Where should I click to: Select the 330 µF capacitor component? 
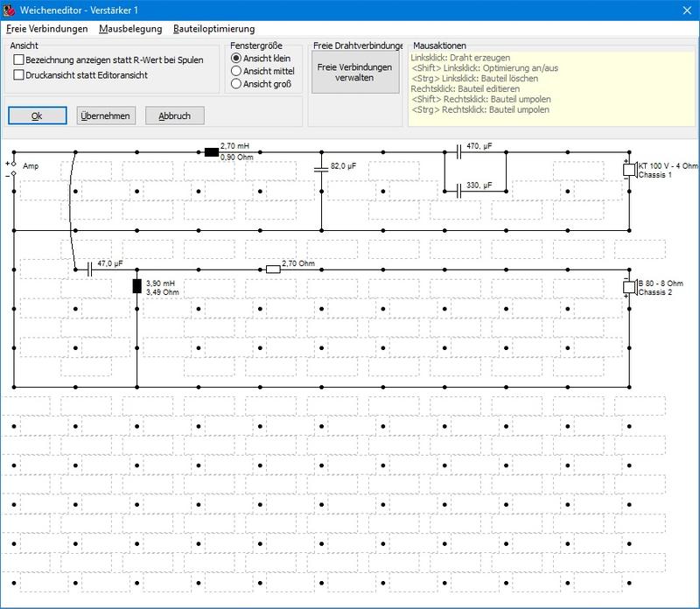pyautogui.click(x=458, y=190)
